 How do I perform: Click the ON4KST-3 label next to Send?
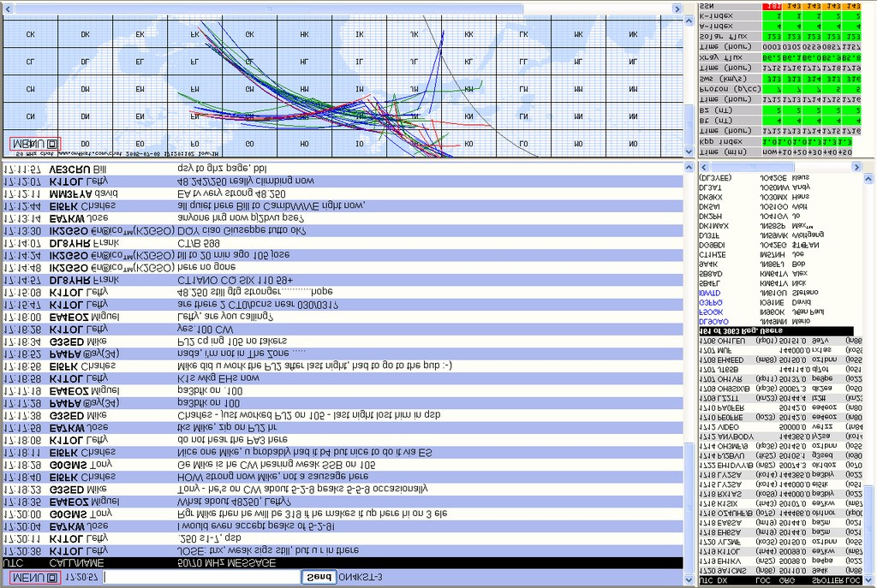tap(361, 577)
